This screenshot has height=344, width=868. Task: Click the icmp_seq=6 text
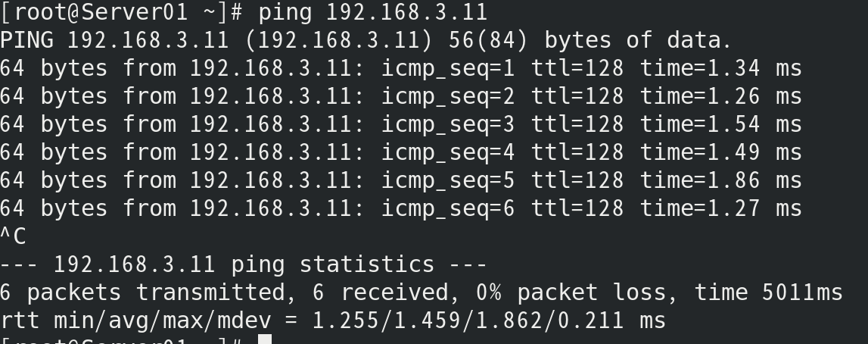point(447,209)
